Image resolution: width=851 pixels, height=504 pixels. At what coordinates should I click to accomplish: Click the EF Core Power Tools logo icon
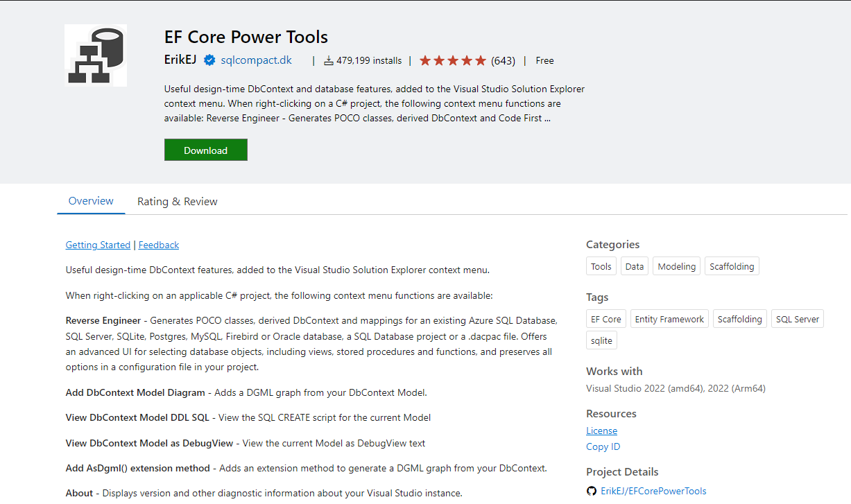[96, 55]
